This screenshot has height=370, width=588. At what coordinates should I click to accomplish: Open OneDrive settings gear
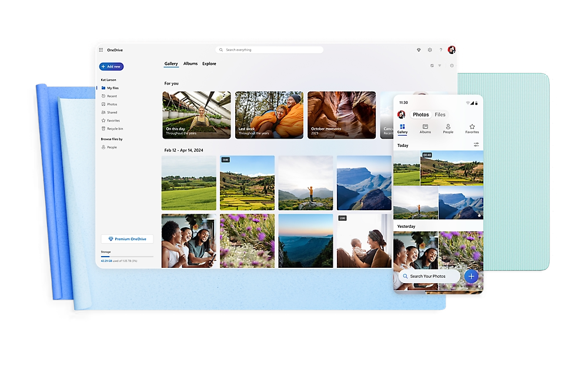[x=429, y=50]
